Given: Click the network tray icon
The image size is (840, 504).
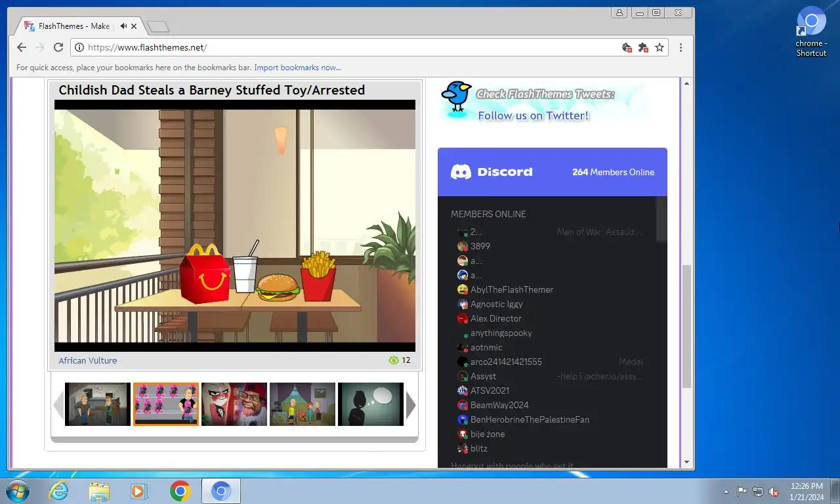Looking at the screenshot, I should click(x=758, y=491).
